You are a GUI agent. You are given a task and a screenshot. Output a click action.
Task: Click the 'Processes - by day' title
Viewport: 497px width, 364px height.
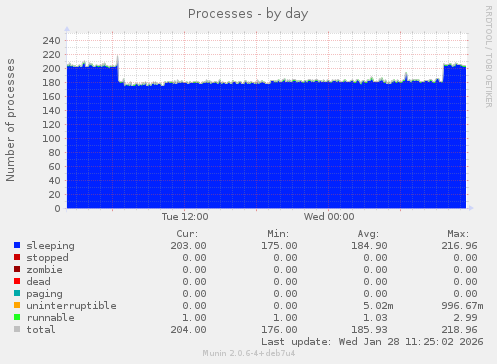click(248, 14)
